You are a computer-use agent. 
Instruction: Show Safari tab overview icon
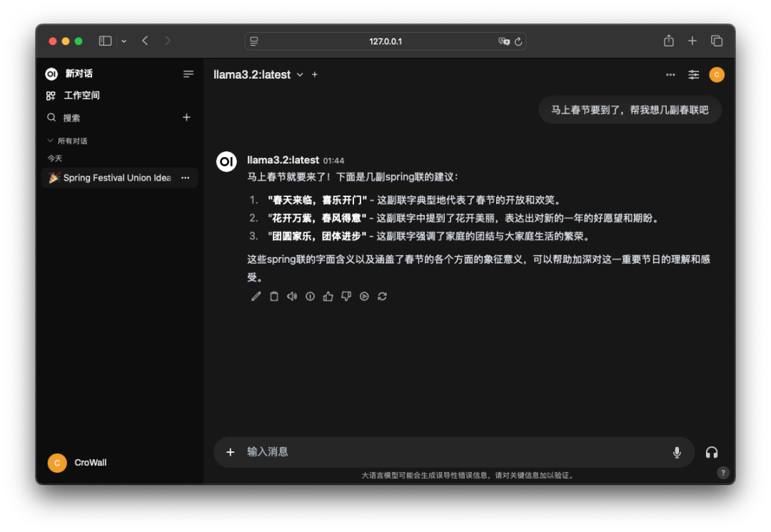[717, 41]
